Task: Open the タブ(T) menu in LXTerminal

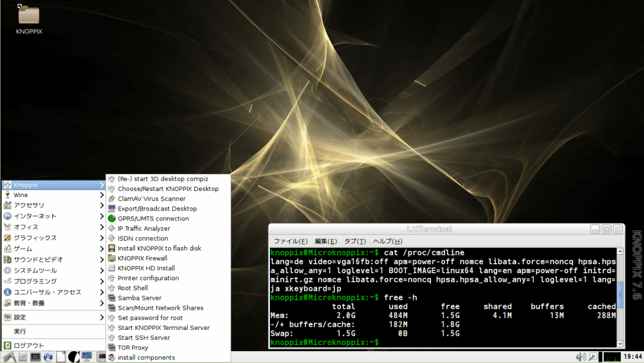Action: [355, 241]
